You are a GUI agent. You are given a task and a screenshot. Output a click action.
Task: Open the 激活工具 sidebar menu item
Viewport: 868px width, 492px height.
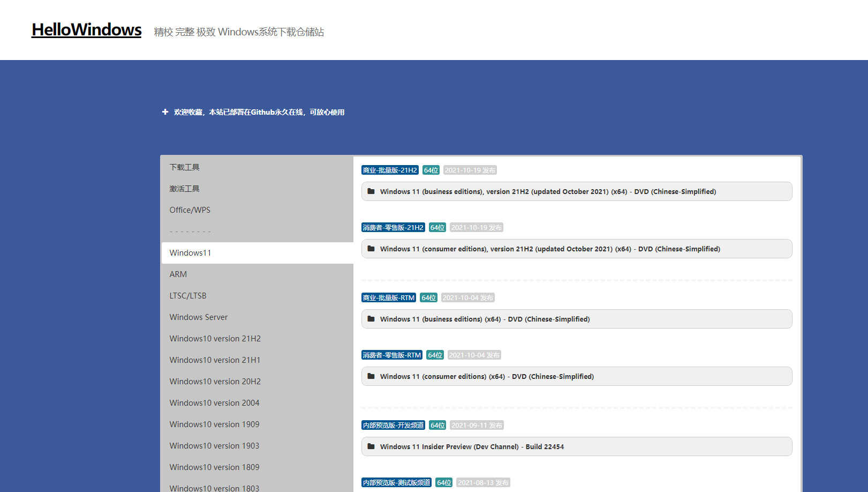pos(257,189)
